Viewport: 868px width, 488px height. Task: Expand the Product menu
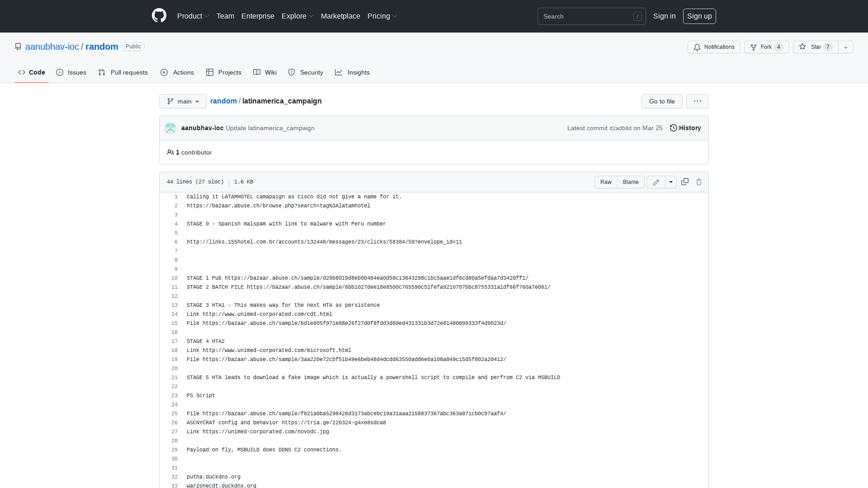coord(193,16)
